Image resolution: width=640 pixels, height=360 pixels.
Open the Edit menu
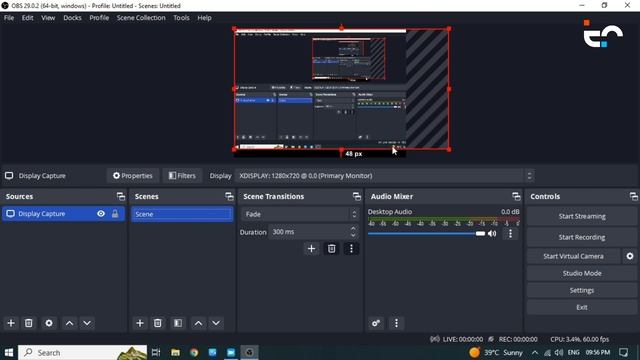point(28,18)
